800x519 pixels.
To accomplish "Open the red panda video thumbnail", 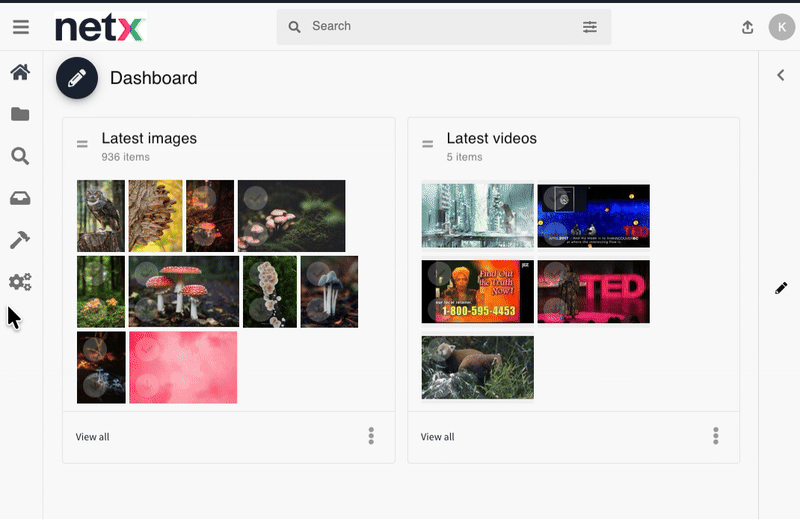I will [477, 367].
